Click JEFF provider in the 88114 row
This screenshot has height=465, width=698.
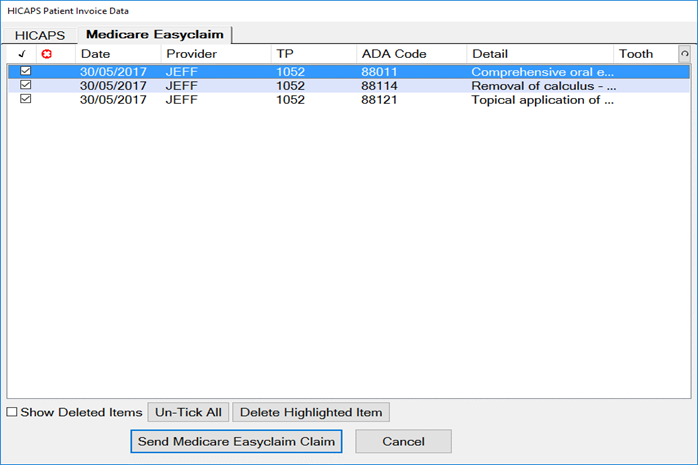[x=182, y=85]
